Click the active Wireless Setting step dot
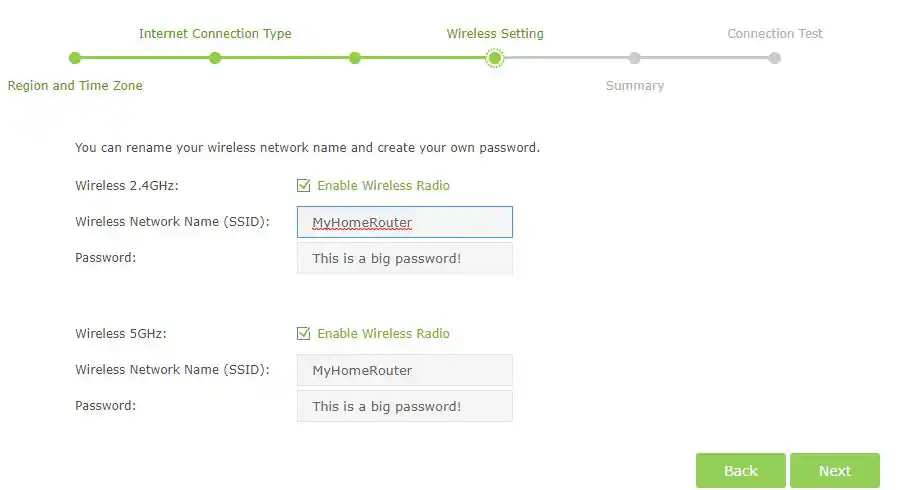The height and width of the screenshot is (490, 904). (x=495, y=58)
